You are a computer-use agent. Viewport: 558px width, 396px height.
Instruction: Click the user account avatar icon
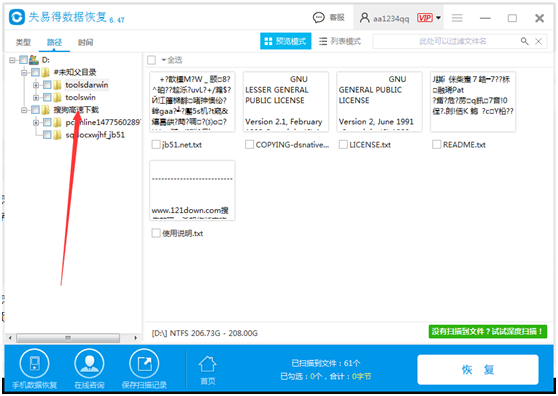pos(364,17)
